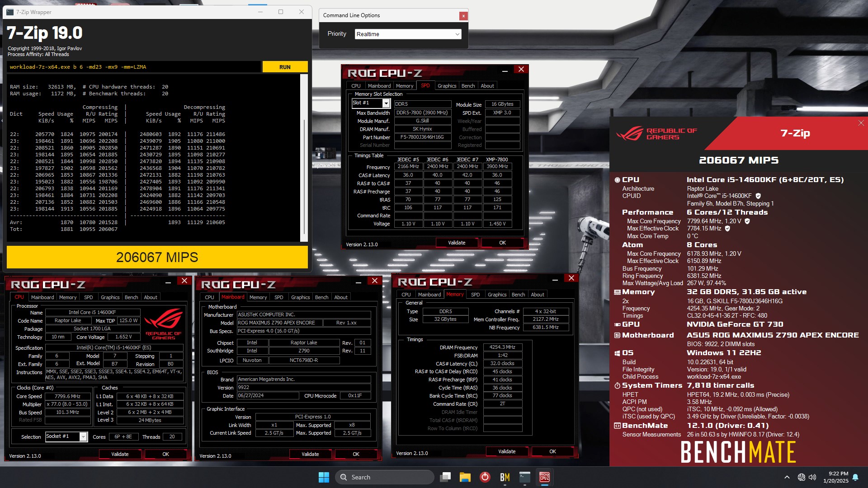This screenshot has width=868, height=488.
Task: Click OK in Mainboard CPU-Z window
Action: [356, 455]
